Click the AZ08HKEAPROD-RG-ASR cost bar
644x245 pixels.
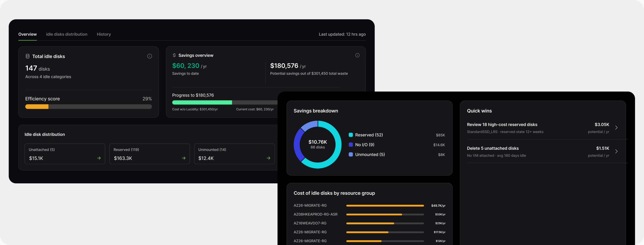click(x=385, y=215)
